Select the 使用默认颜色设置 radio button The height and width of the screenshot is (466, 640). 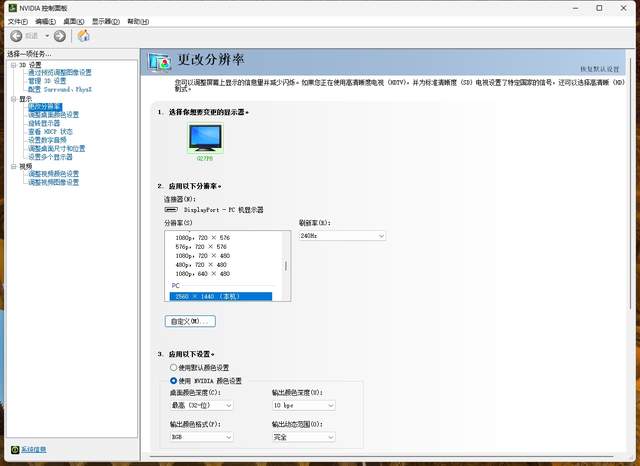click(x=173, y=367)
